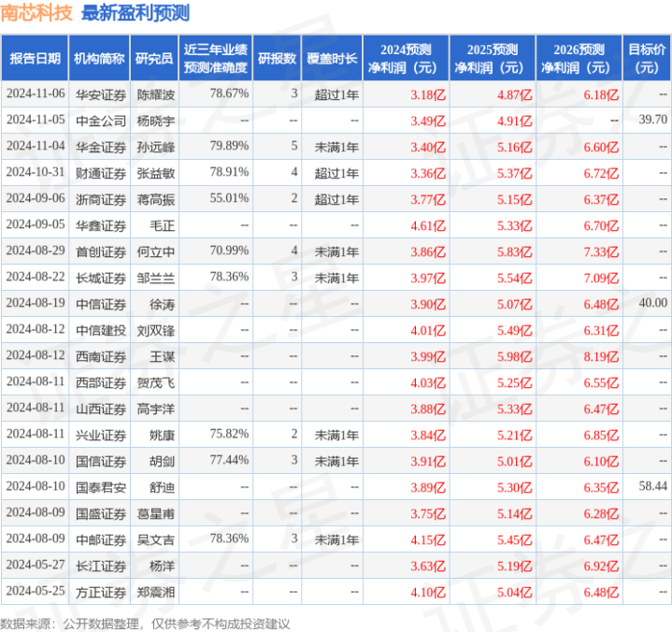Select the 2025预测净利润 column header
Viewport: 672px width, 632px height.
click(493, 58)
